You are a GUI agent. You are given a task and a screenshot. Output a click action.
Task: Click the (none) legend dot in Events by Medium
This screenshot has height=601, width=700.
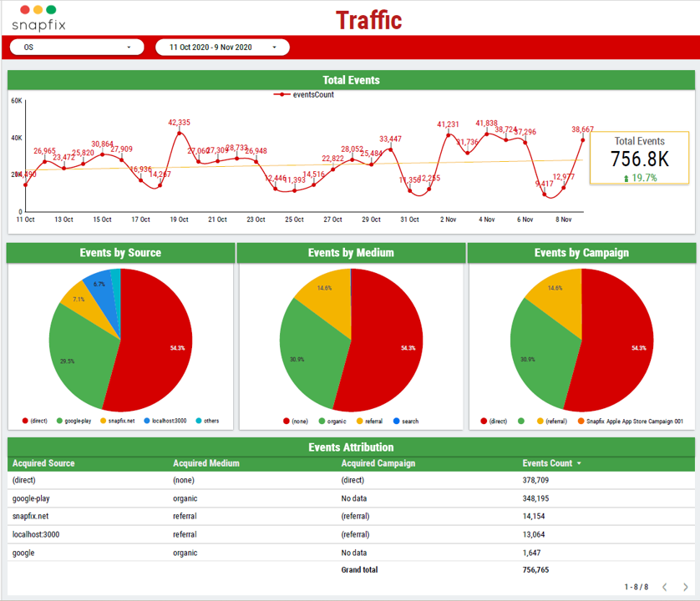pyautogui.click(x=287, y=422)
